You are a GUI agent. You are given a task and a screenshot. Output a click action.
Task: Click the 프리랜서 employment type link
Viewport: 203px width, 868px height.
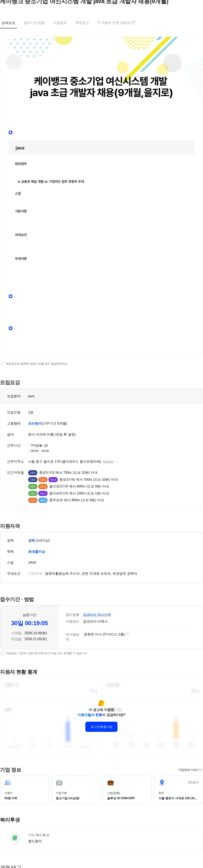pos(35,423)
